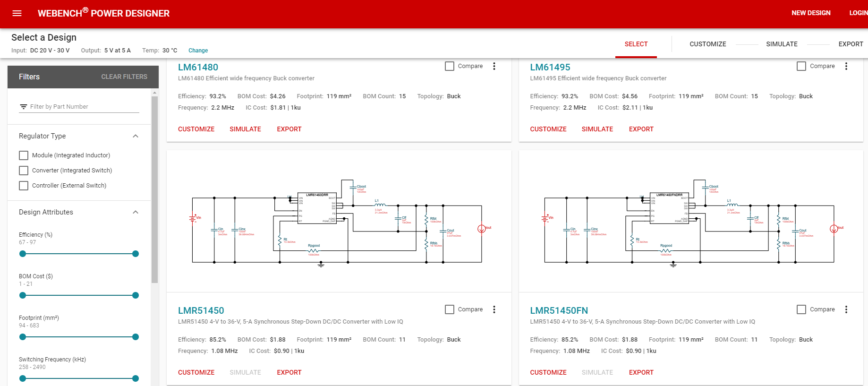868x386 pixels.
Task: Click Change link for design inputs
Action: pos(198,51)
